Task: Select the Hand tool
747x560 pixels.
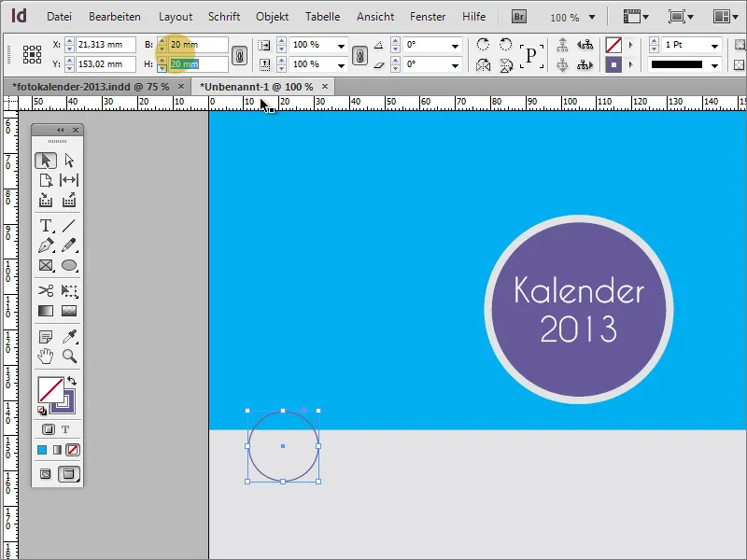Action: click(x=46, y=357)
